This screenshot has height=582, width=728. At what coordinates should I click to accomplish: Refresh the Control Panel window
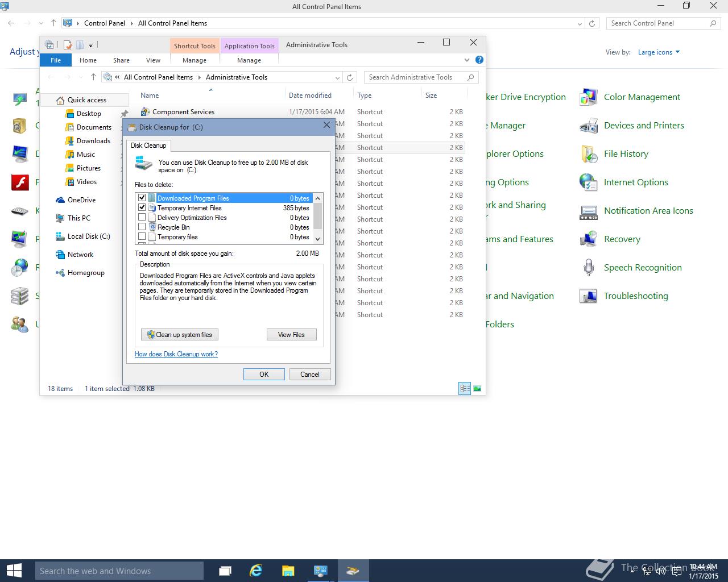point(592,23)
